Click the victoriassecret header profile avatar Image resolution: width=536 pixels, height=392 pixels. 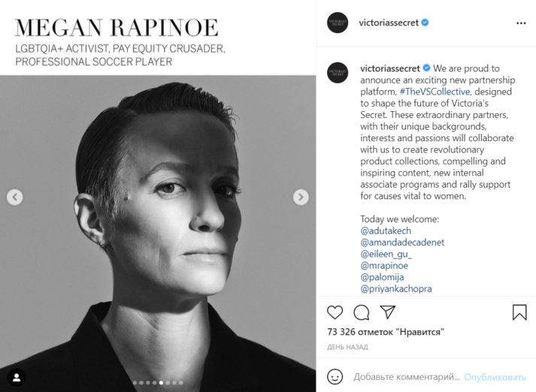pos(338,23)
